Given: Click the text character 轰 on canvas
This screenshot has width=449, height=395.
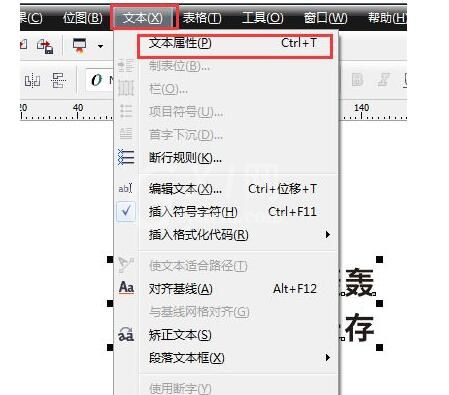Looking at the screenshot, I should tap(359, 283).
